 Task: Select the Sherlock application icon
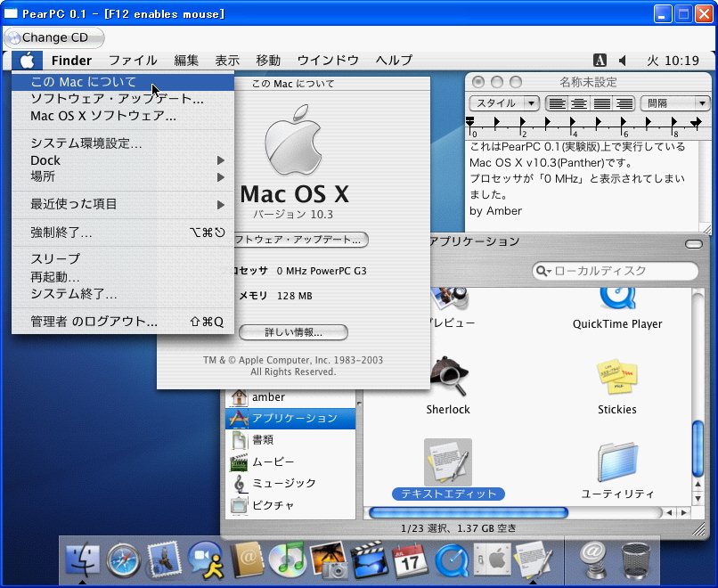point(448,377)
